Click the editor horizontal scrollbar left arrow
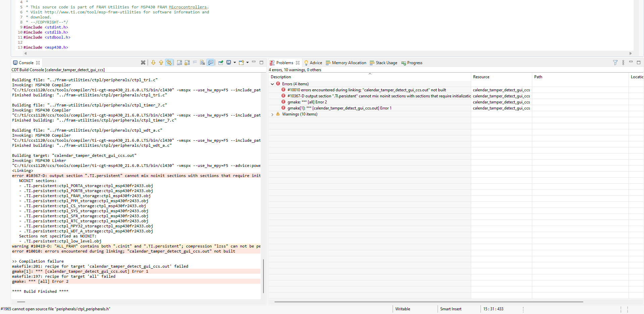This screenshot has width=644, height=314. 26,53
